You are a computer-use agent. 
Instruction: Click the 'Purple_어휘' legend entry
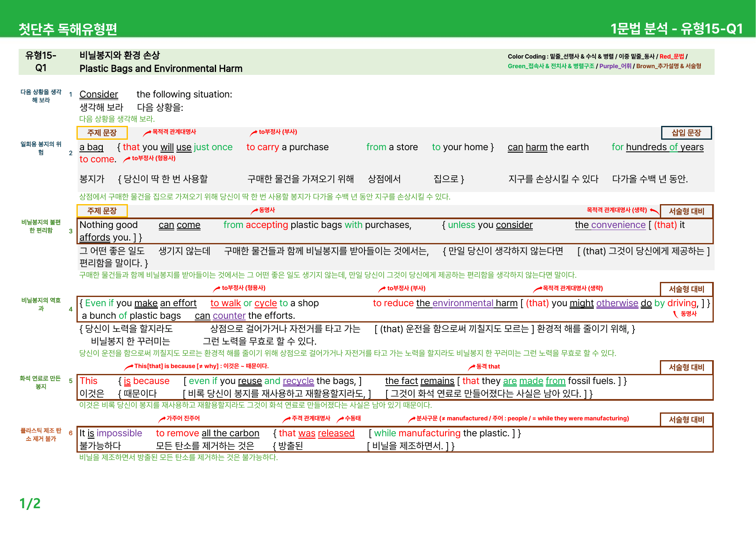[615, 66]
